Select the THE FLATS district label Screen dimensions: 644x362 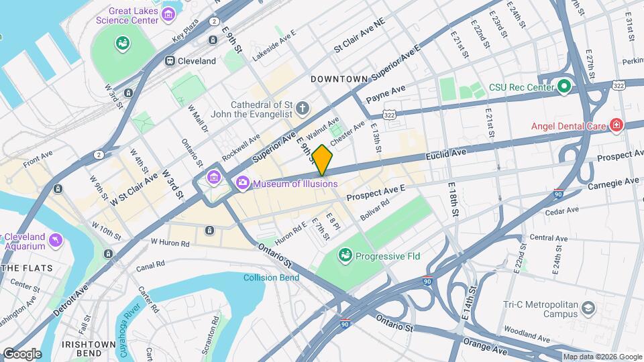27,268
